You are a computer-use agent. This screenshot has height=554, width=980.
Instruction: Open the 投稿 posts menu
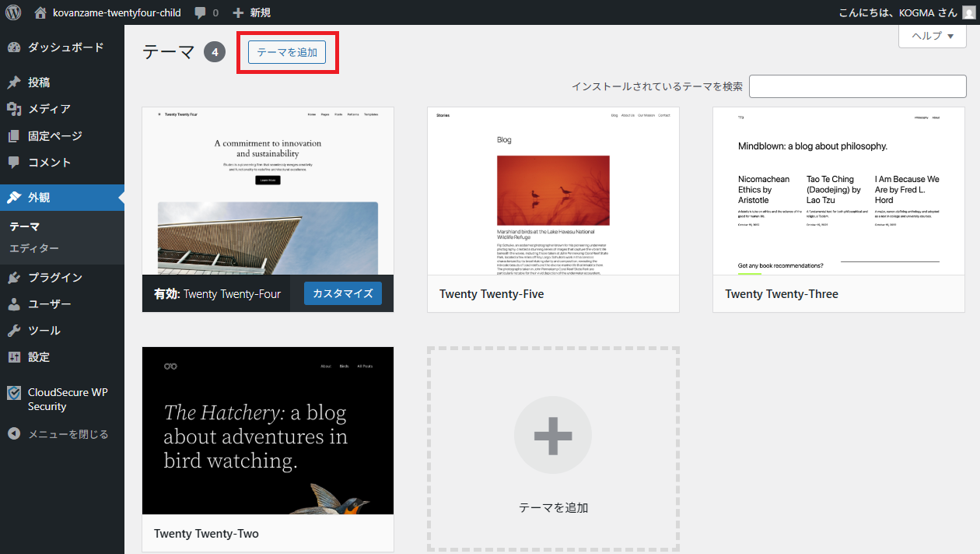click(39, 82)
